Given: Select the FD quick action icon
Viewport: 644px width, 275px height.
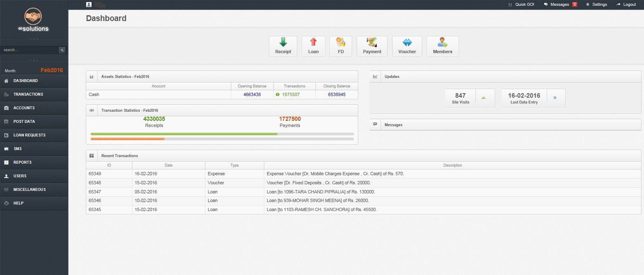Looking at the screenshot, I should tap(341, 42).
